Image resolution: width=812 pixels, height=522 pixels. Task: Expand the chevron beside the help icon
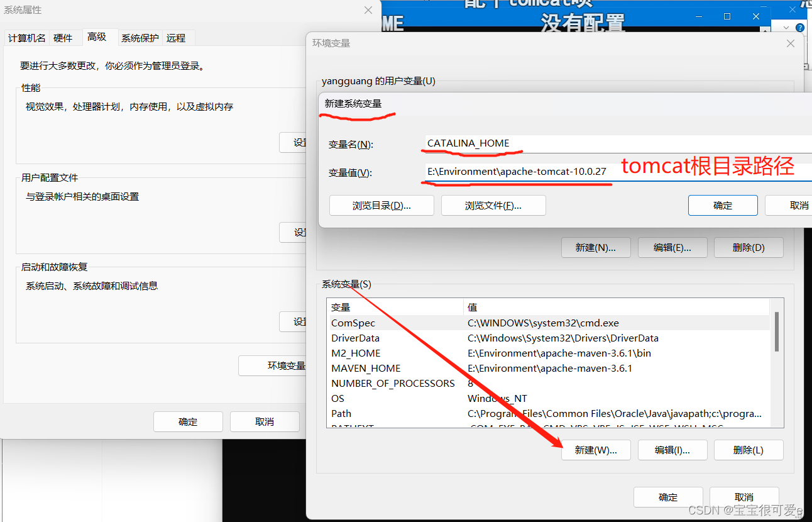coord(787,28)
